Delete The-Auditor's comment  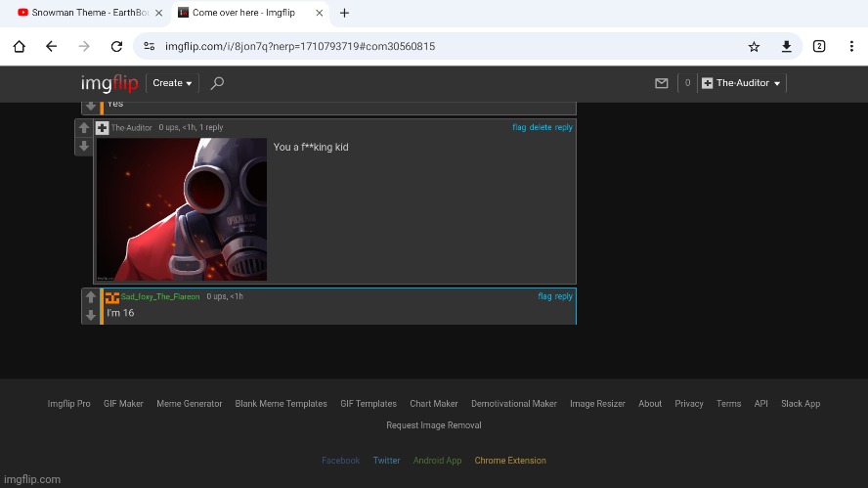pos(541,127)
